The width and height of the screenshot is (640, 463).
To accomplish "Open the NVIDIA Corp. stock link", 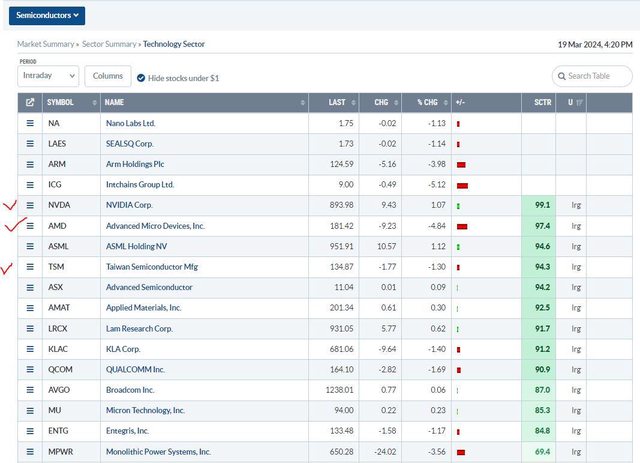I will [x=136, y=205].
